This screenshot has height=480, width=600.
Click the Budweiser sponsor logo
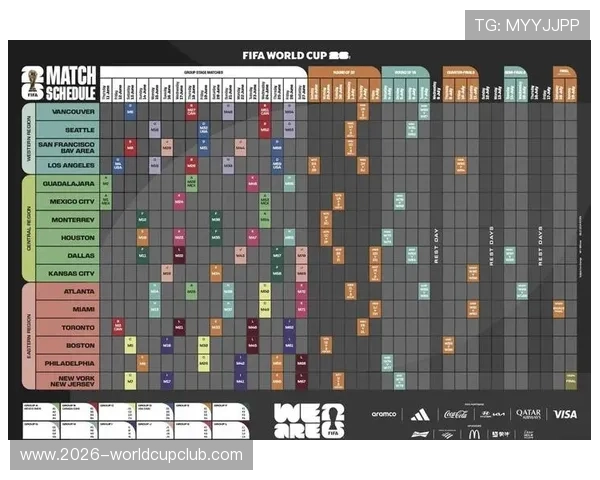click(420, 434)
